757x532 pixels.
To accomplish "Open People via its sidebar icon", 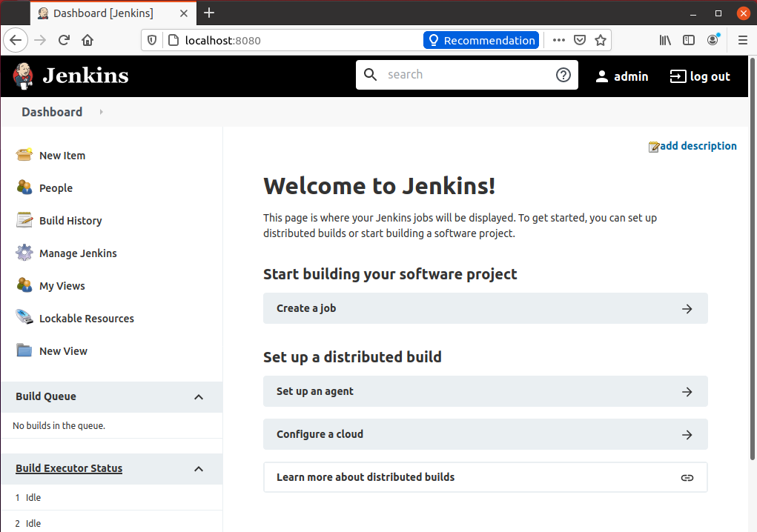I will coord(24,187).
